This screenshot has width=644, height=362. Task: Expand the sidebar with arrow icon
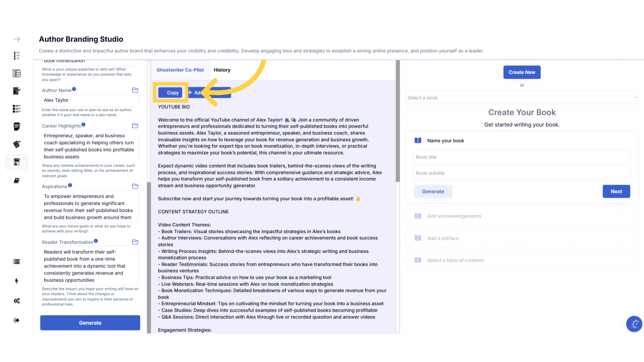tap(16, 39)
